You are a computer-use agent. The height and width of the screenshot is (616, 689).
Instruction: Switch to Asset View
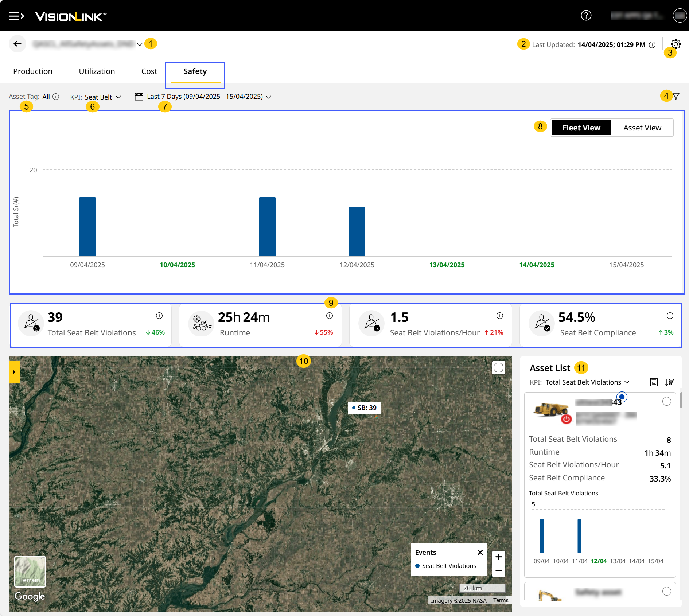tap(642, 128)
